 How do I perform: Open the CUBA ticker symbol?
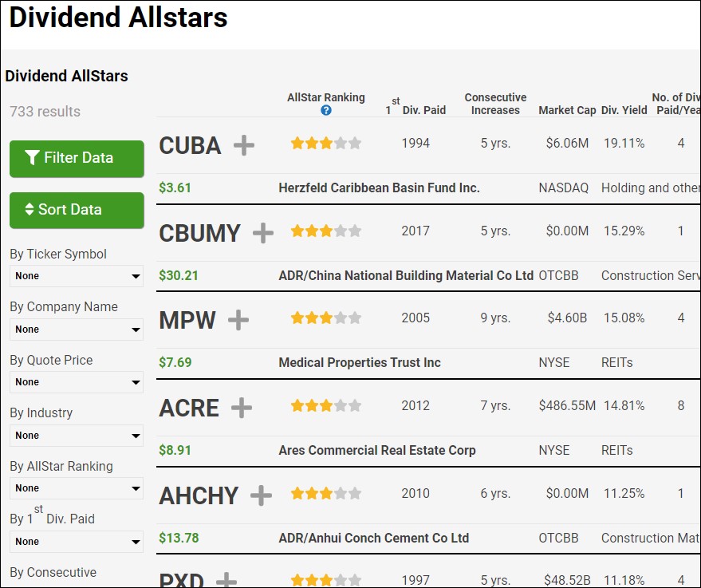(x=190, y=145)
